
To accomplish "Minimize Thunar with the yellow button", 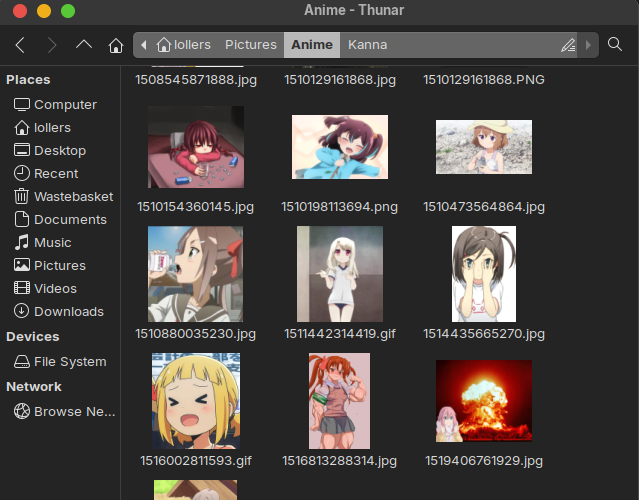I will pyautogui.click(x=44, y=11).
